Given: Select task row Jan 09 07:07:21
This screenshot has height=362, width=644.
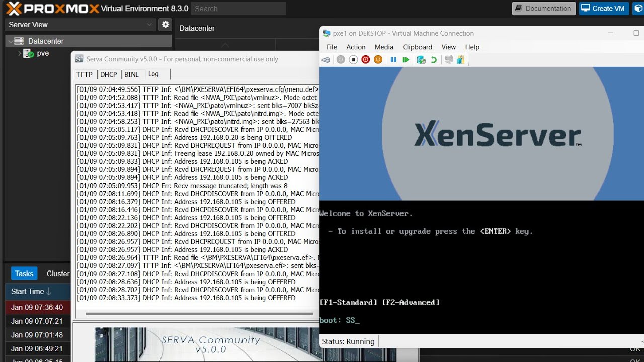Looking at the screenshot, I should pyautogui.click(x=37, y=321).
